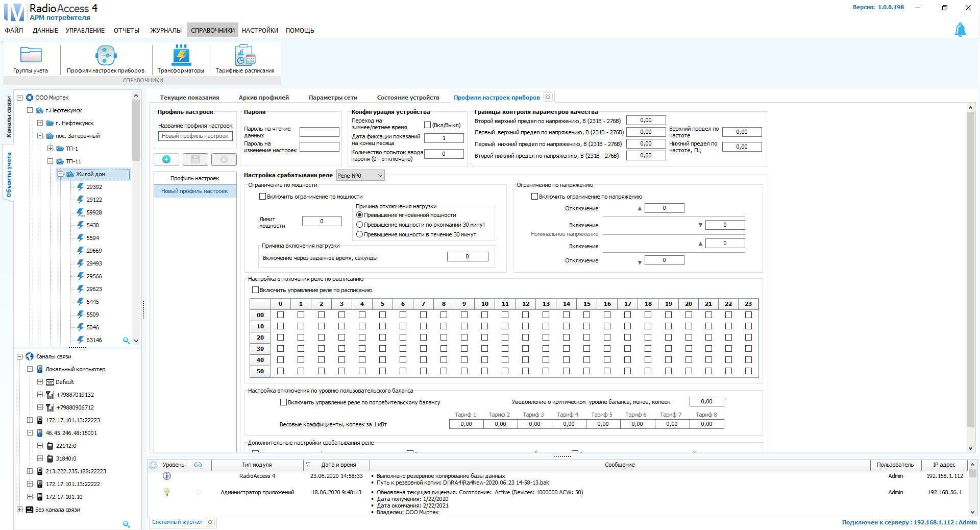Viewport: 980px width, 530px height.
Task: Click the lightbulb icon of license message
Action: [166, 492]
